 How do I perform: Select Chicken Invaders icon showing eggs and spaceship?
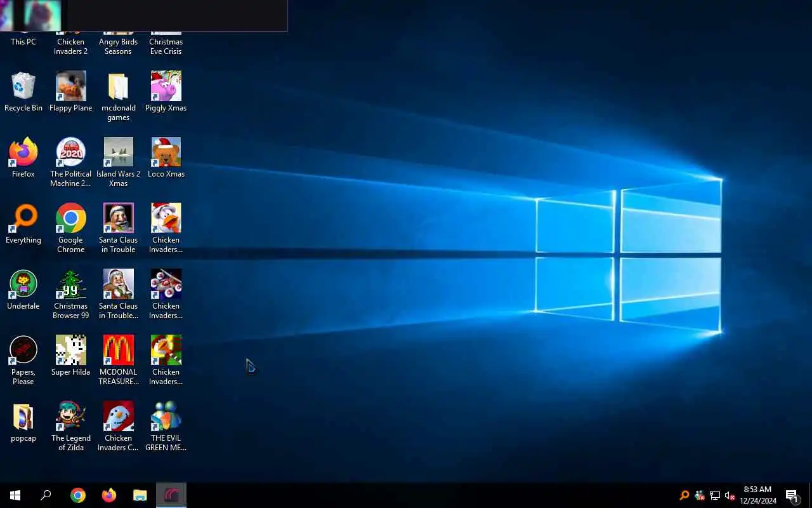(166, 295)
